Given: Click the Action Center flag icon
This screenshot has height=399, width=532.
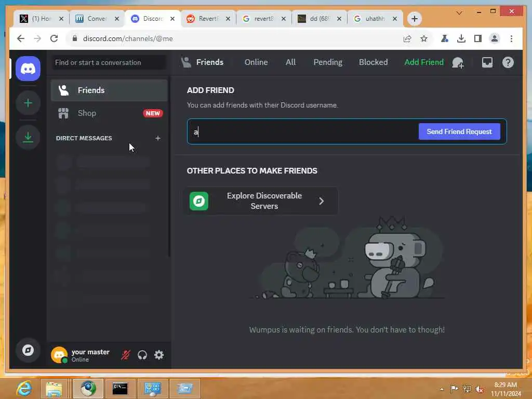Looking at the screenshot, I should click(x=454, y=389).
